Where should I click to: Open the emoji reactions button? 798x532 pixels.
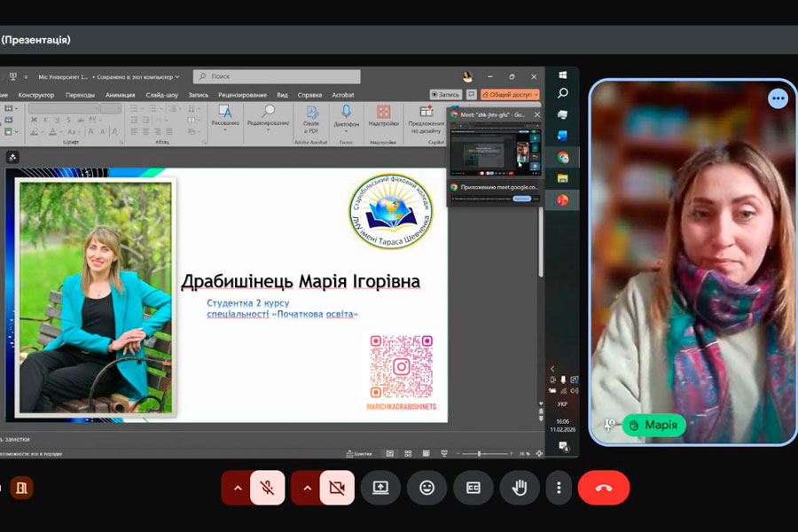(x=426, y=488)
